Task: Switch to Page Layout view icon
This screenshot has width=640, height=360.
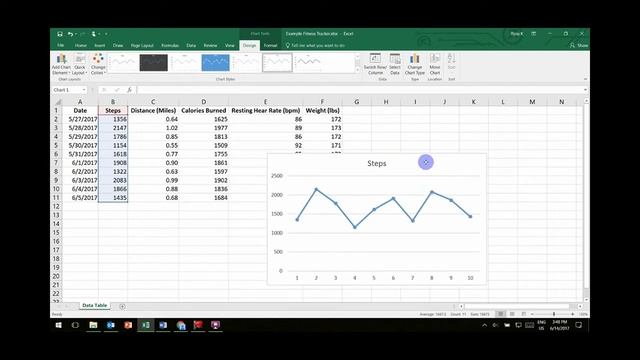Action: [x=512, y=314]
